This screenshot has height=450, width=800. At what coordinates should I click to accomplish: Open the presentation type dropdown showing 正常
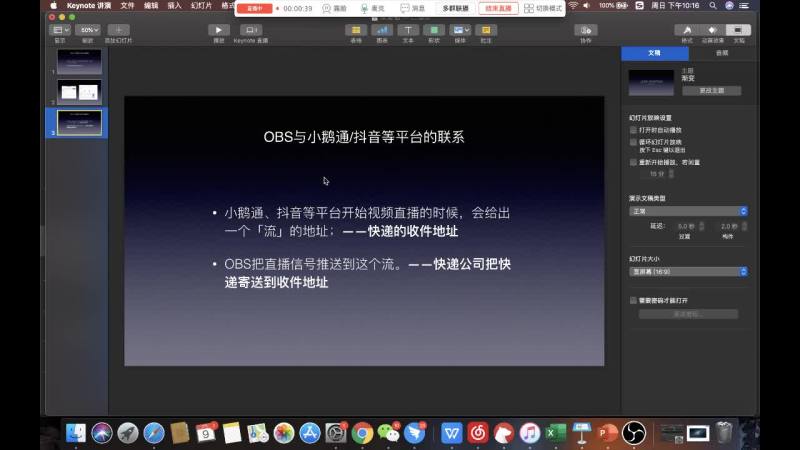(688, 211)
